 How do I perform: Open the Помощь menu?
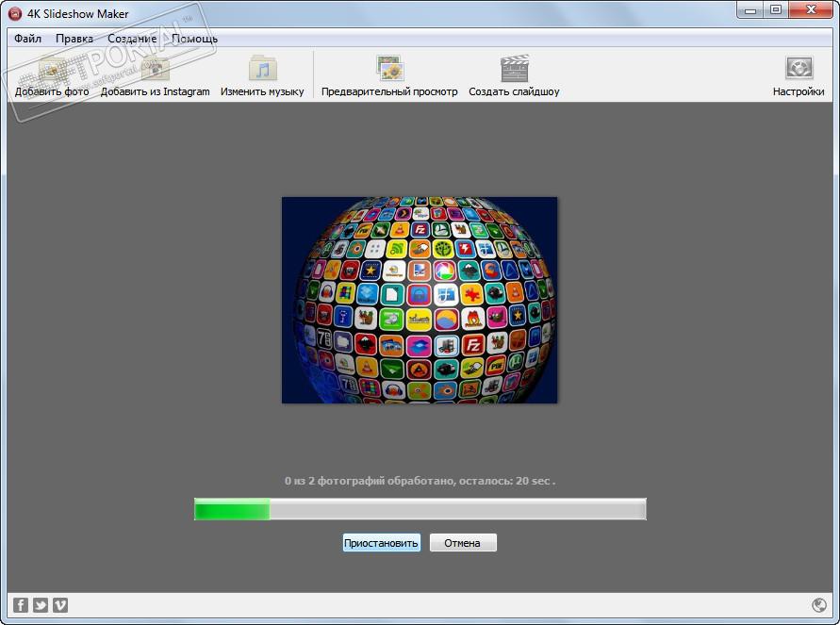click(194, 39)
